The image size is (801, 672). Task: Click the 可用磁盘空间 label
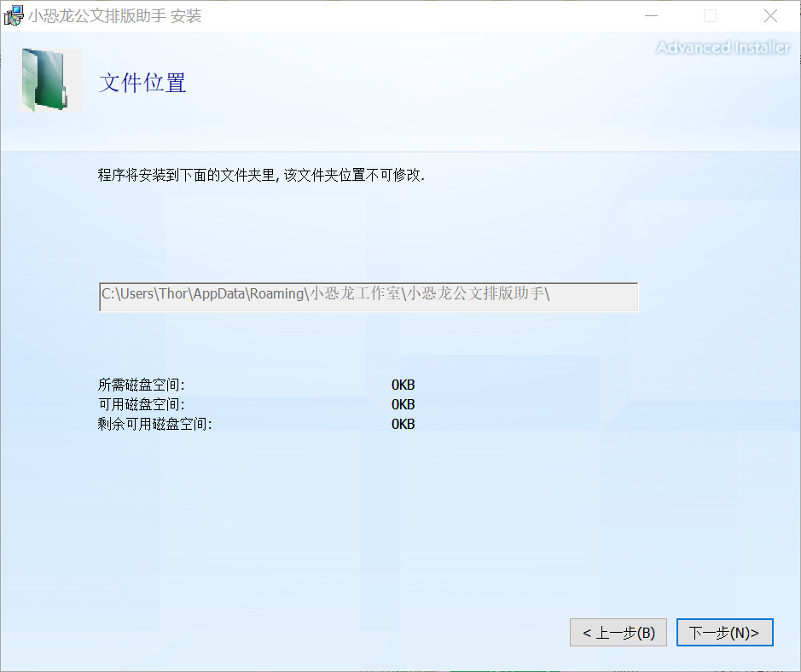click(141, 404)
